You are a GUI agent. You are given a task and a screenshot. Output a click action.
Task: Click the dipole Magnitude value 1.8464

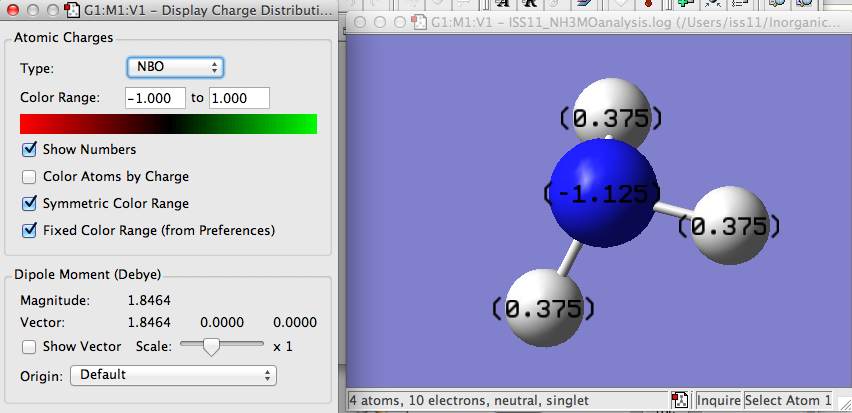coord(149,301)
